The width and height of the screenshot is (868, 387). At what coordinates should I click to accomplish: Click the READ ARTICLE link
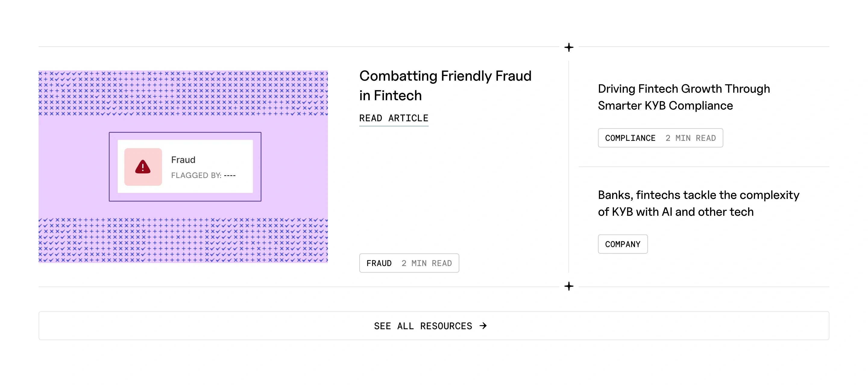394,119
